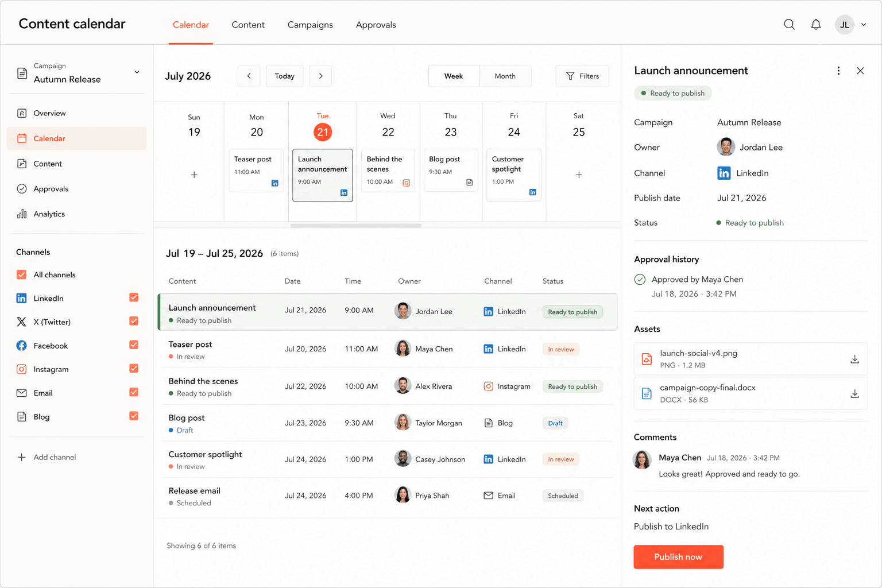This screenshot has width=882, height=588.
Task: Click Ready to publish badge for Behind the scenes
Action: (x=572, y=386)
